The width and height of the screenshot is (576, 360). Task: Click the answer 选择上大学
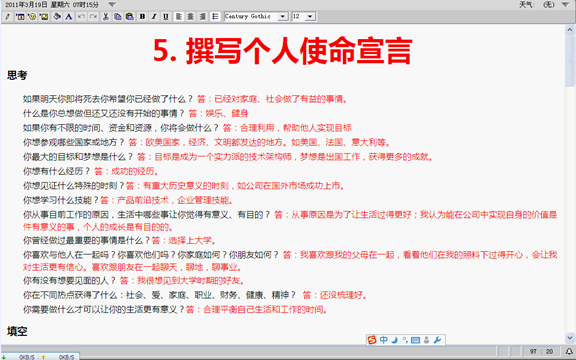click(x=192, y=241)
